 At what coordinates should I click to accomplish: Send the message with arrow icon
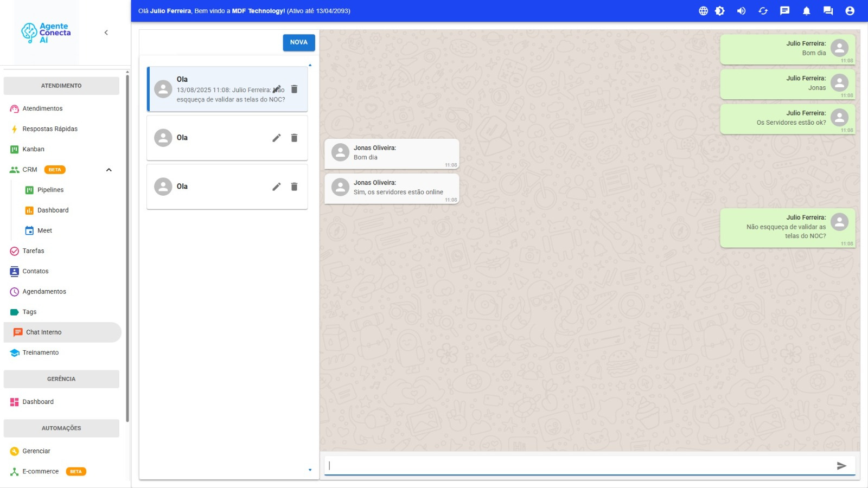tap(841, 466)
